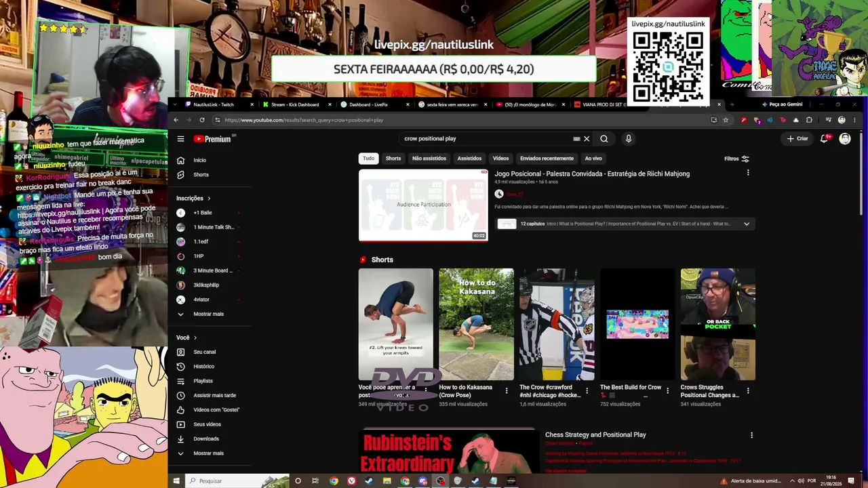Switch to Dashboard - LivePix tab
Screen dimensions: 868x488
[374, 104]
